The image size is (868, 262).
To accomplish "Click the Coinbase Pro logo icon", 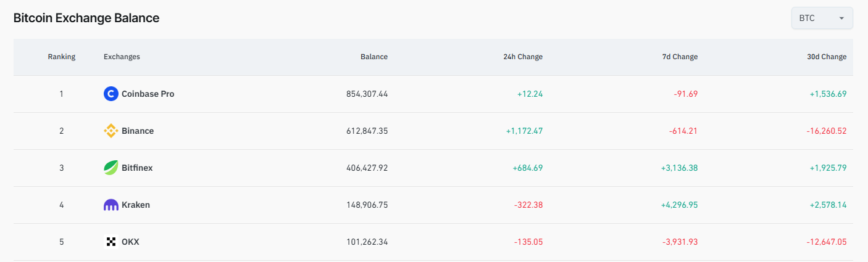I will click(111, 94).
